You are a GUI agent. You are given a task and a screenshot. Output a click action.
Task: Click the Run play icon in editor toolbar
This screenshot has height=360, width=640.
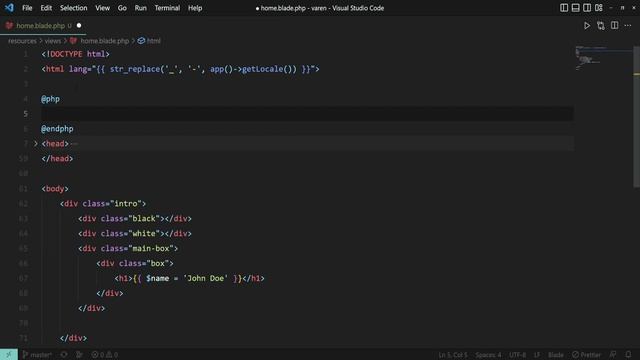(587, 26)
